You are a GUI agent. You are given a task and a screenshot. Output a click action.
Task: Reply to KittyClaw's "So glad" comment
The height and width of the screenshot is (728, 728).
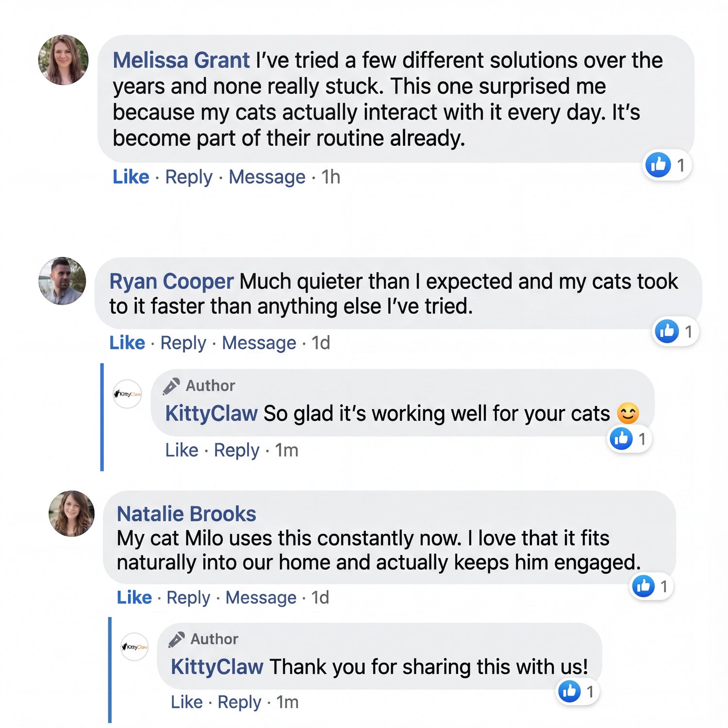(x=237, y=450)
